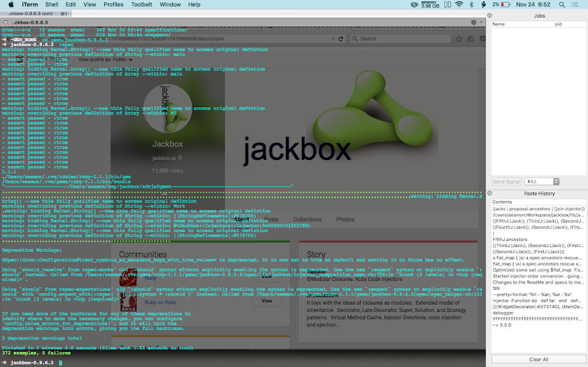Close the ..ckbox-0.9.6.3 terminal pane
This screenshot has height=367, width=588.
(x=5, y=22)
